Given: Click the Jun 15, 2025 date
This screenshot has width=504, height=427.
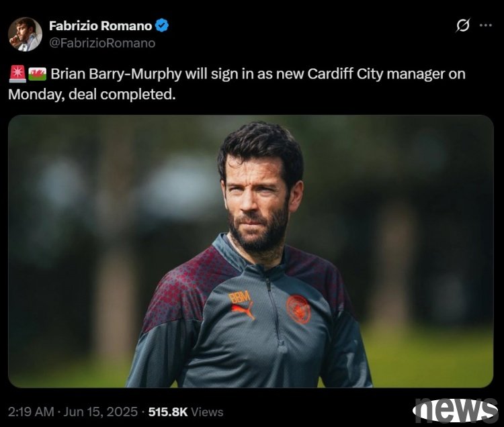Looking at the screenshot, I should (x=100, y=412).
